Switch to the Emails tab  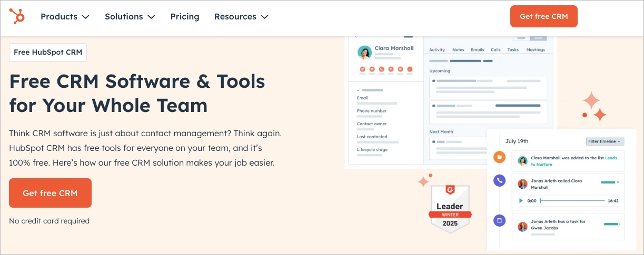[477, 50]
